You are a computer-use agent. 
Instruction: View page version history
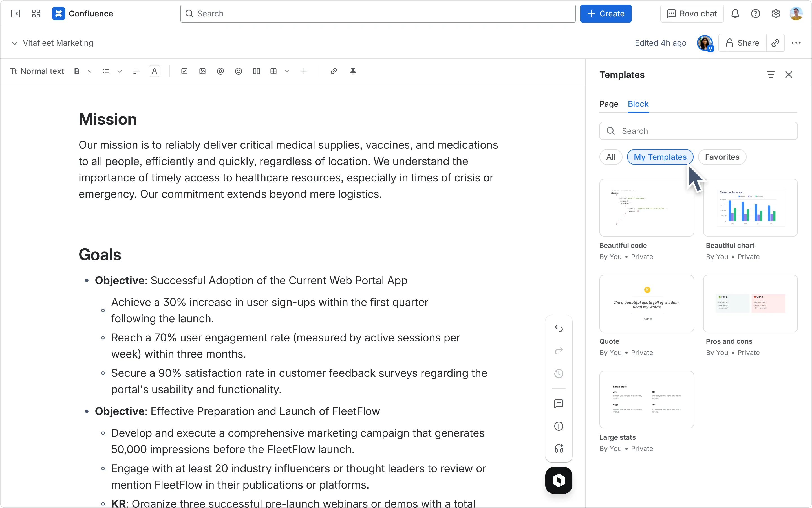[559, 373]
